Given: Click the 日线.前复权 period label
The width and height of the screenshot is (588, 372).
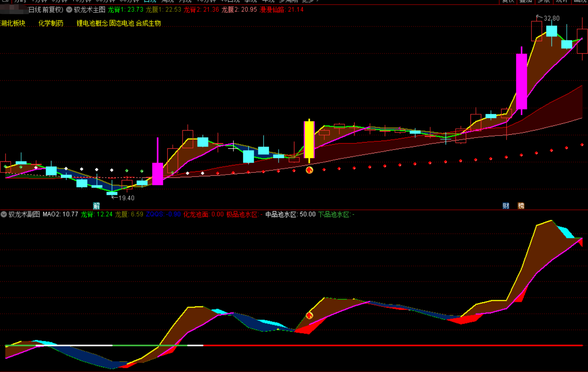Looking at the screenshot, I should point(45,10).
